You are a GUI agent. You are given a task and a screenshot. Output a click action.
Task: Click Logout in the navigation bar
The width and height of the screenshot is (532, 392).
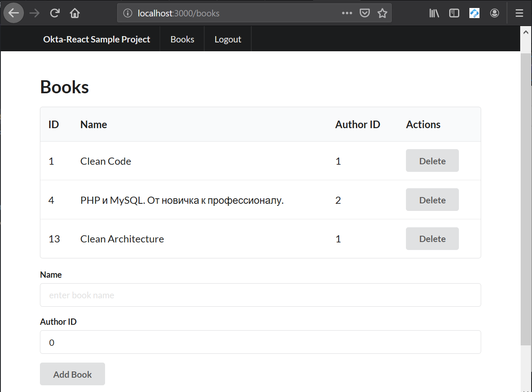pyautogui.click(x=228, y=39)
